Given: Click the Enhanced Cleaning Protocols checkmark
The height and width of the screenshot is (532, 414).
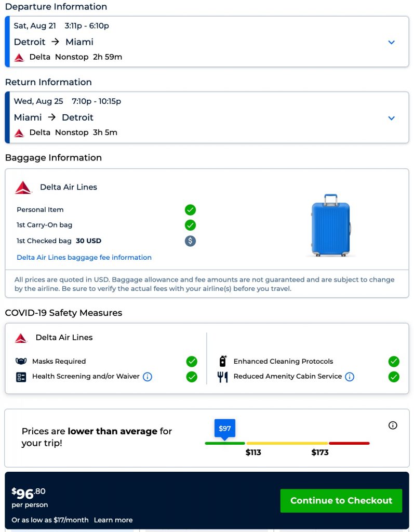Looking at the screenshot, I should click(394, 362).
